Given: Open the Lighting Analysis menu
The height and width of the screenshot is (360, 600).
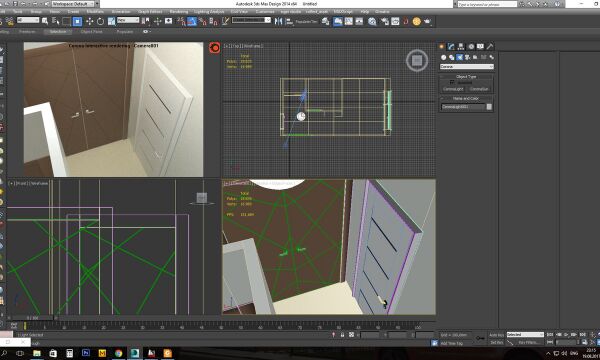Looking at the screenshot, I should click(x=209, y=12).
